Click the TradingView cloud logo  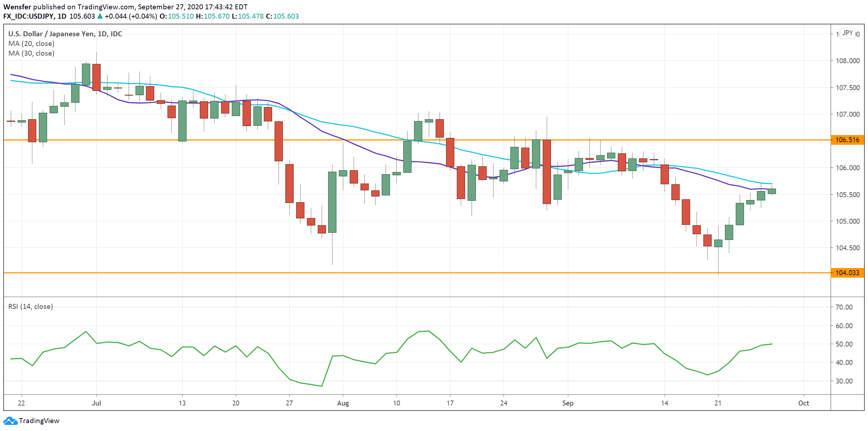click(x=11, y=420)
